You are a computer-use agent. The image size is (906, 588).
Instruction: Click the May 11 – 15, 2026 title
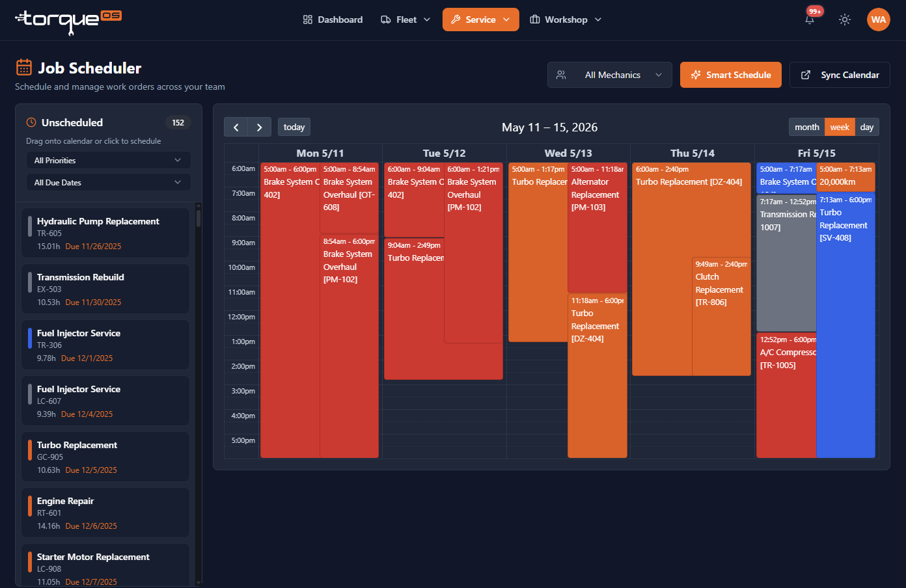point(549,127)
